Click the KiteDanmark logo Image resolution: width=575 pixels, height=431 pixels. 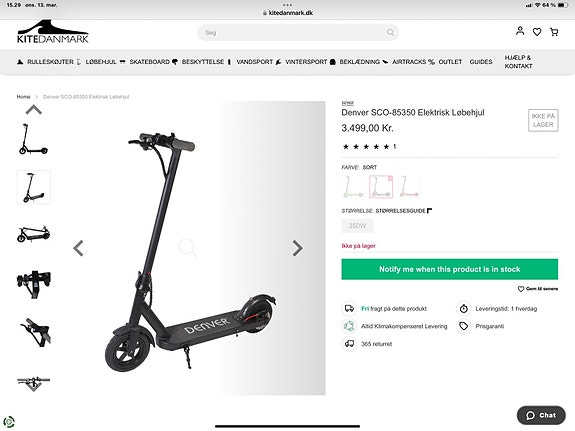tap(52, 32)
